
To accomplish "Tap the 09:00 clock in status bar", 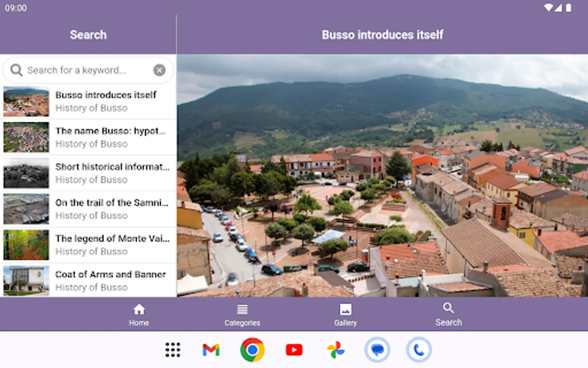I will pyautogui.click(x=16, y=8).
